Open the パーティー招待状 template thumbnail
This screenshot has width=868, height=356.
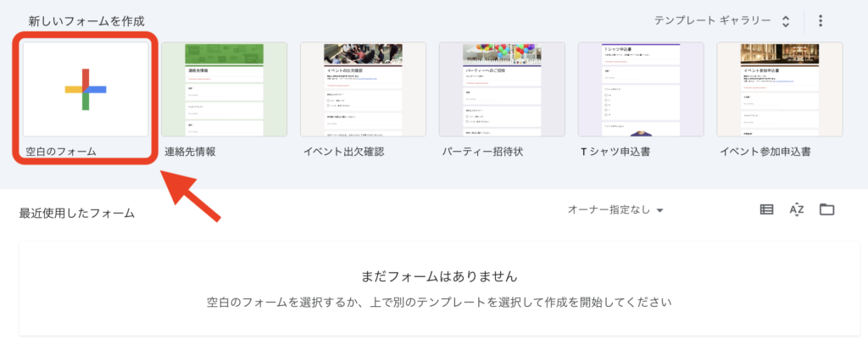point(502,89)
